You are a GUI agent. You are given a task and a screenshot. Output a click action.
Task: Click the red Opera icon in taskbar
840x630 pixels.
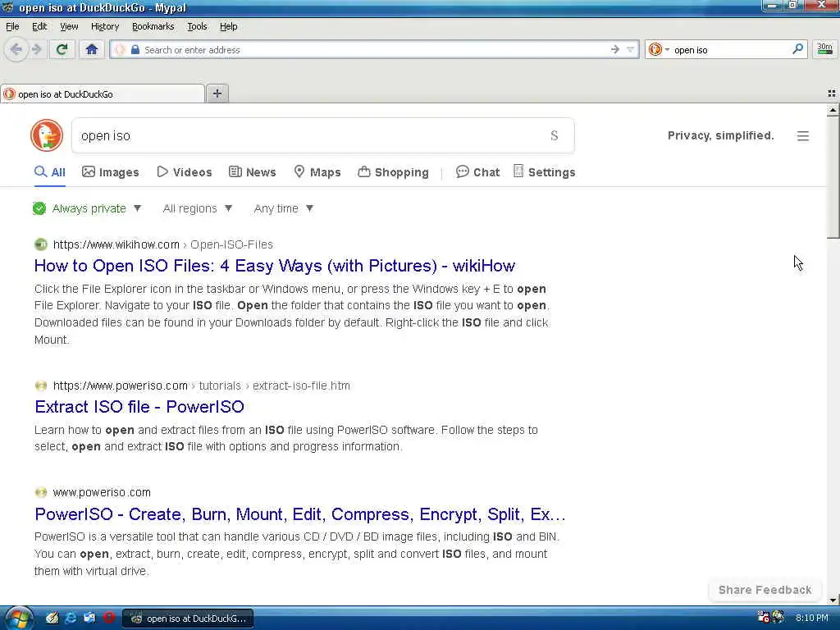(109, 618)
